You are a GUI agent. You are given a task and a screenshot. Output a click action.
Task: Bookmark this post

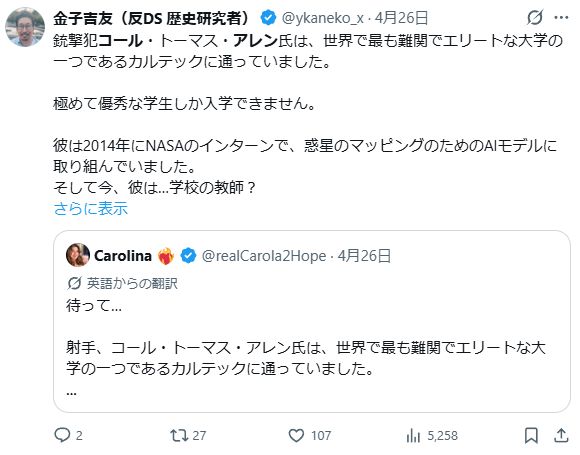point(531,435)
